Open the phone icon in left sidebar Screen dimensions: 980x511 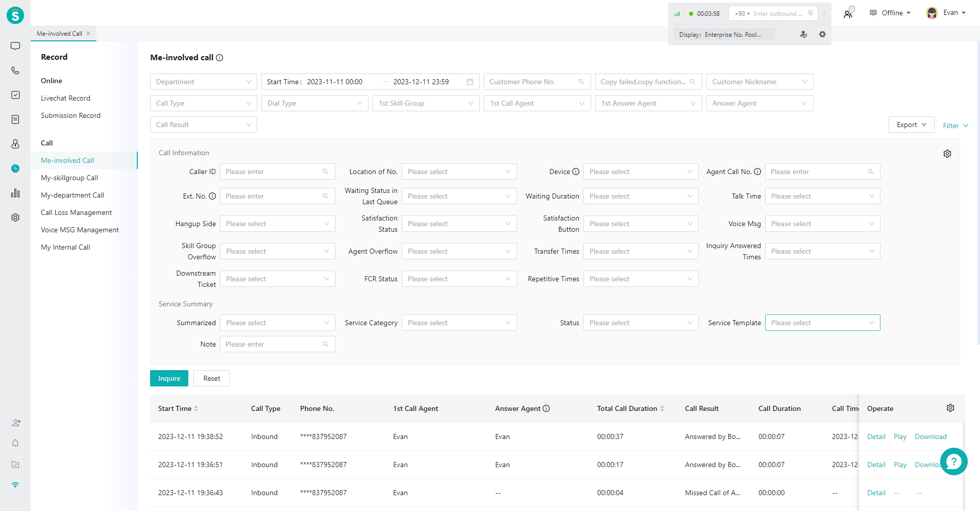[x=15, y=70]
